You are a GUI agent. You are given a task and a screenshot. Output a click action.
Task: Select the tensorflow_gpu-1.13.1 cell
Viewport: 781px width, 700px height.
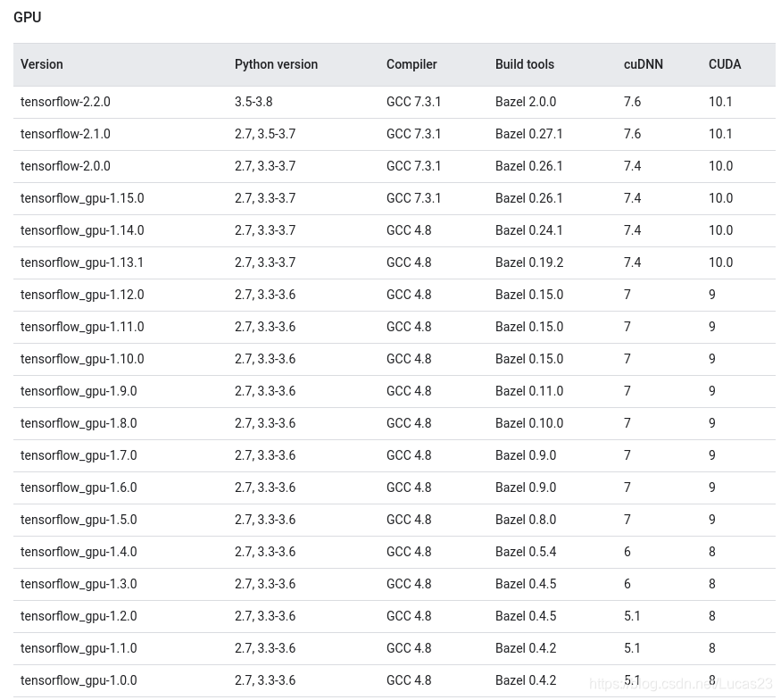click(82, 262)
